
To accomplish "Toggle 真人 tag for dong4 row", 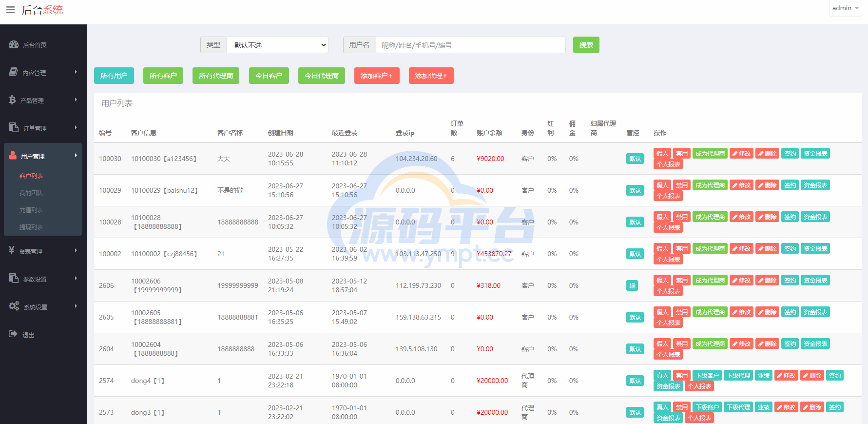I will (662, 375).
